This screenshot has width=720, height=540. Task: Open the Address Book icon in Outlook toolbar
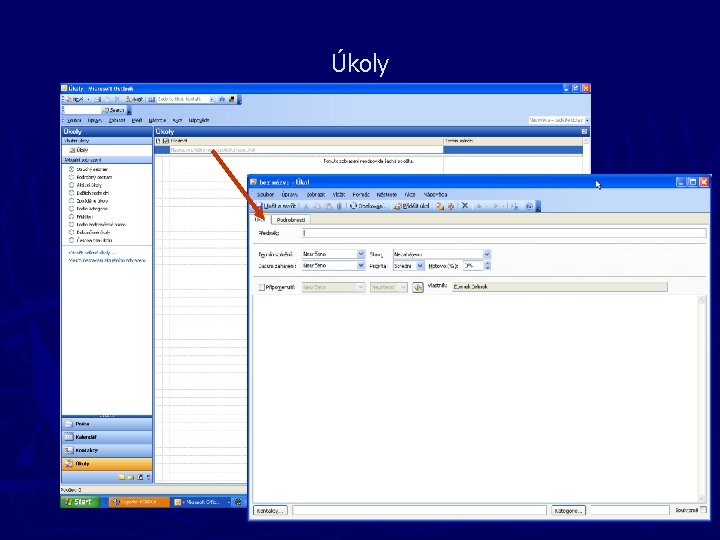(x=152, y=99)
